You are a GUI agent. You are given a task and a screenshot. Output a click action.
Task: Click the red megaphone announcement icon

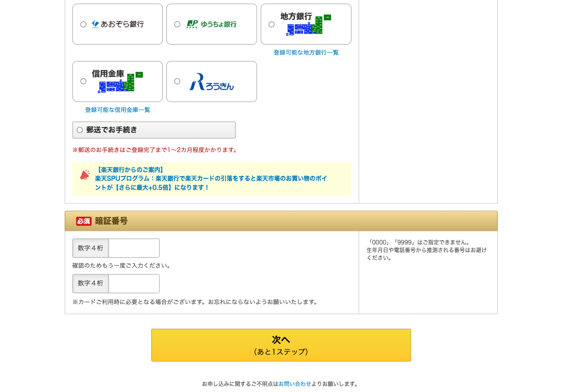(85, 176)
